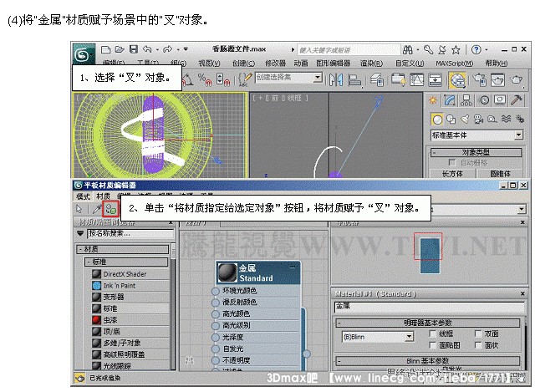Select the Geometry category sphere icon
The image size is (535, 392).
click(437, 120)
